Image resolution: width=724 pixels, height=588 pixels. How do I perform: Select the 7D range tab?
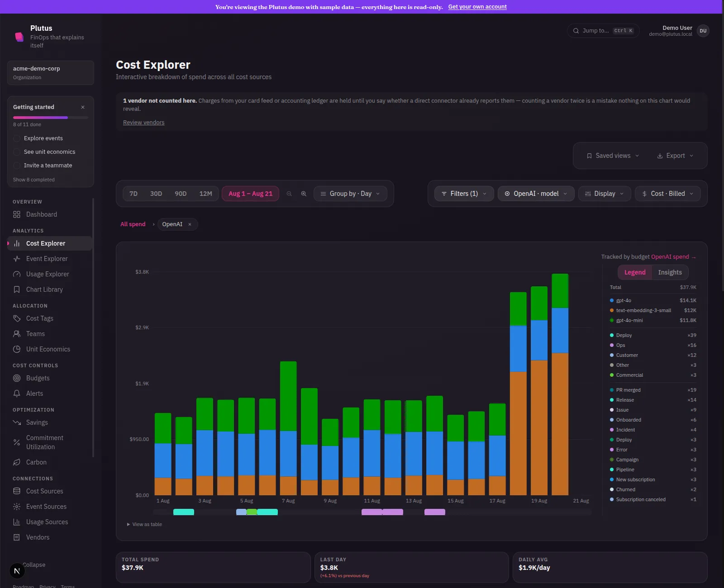[x=133, y=194]
